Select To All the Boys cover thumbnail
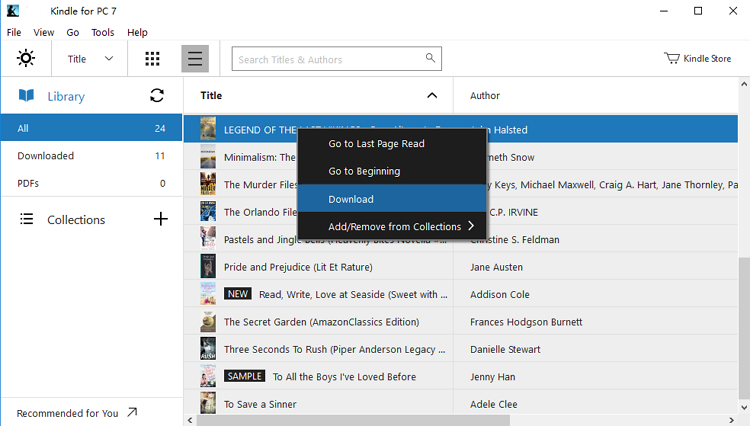Viewport: 750px width, 426px height. tap(208, 376)
